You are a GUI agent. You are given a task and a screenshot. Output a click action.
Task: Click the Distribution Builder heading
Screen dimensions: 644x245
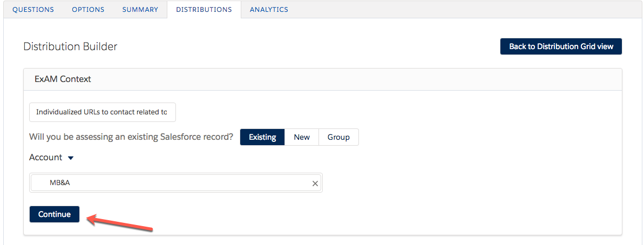click(70, 46)
